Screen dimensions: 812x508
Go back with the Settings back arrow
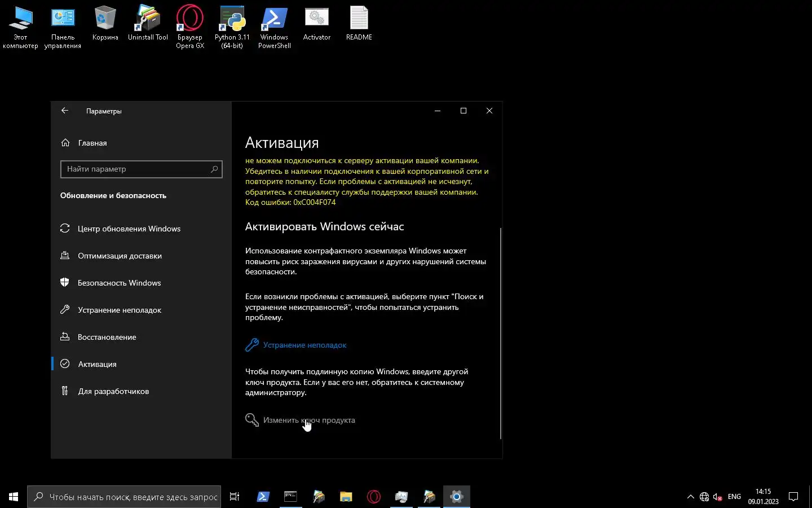(65, 111)
